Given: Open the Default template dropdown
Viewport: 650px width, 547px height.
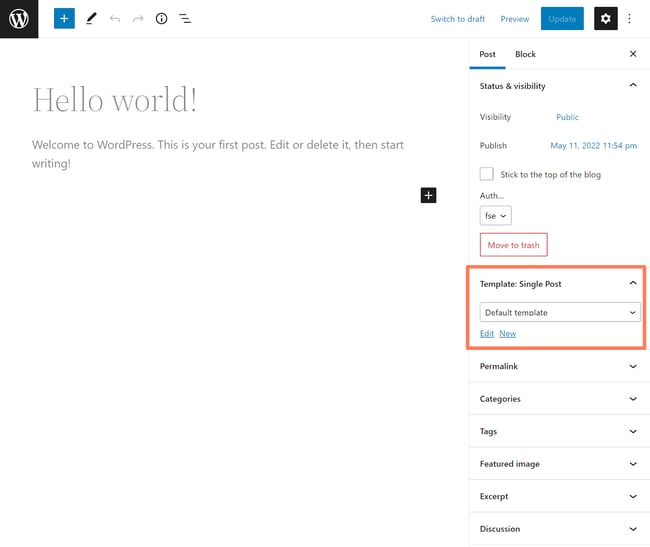Looking at the screenshot, I should click(x=559, y=313).
